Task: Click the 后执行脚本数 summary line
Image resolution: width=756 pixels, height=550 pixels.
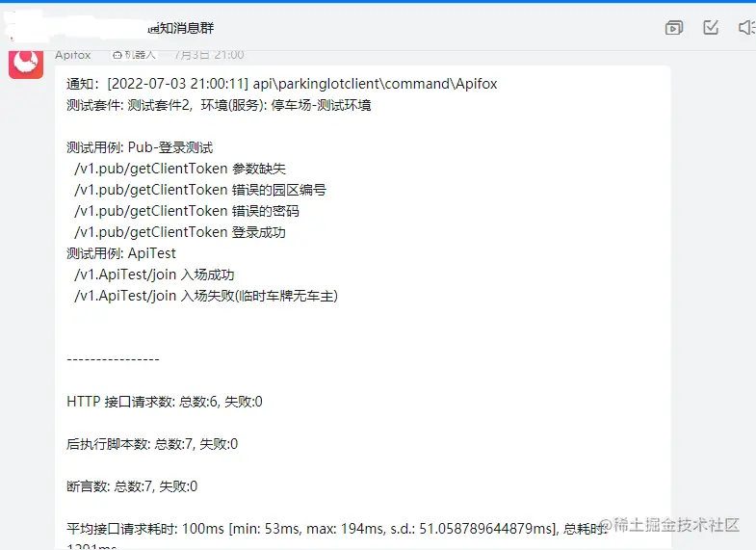Action: pyautogui.click(x=152, y=444)
